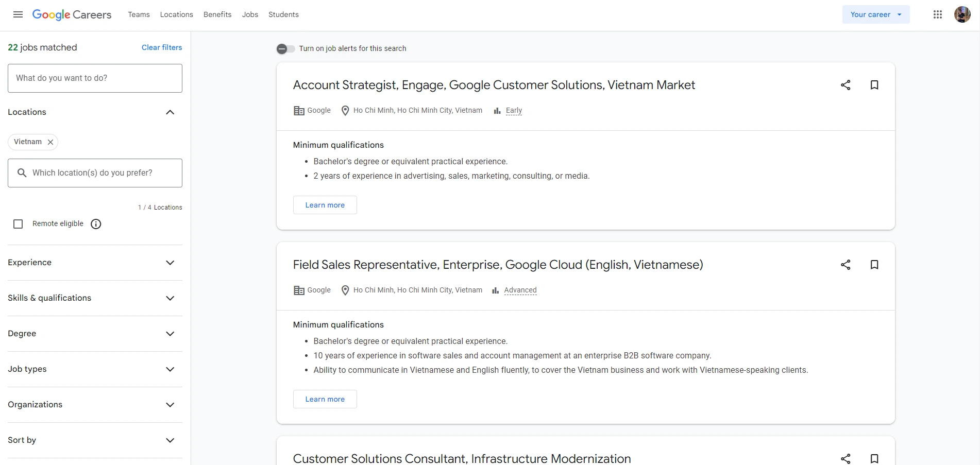The height and width of the screenshot is (465, 980).
Task: Save the Field Sales Representative job
Action: pos(874,265)
